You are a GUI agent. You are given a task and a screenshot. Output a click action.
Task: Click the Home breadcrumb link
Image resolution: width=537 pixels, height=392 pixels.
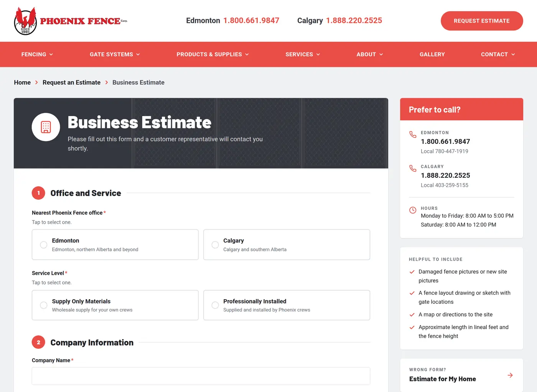pyautogui.click(x=22, y=82)
